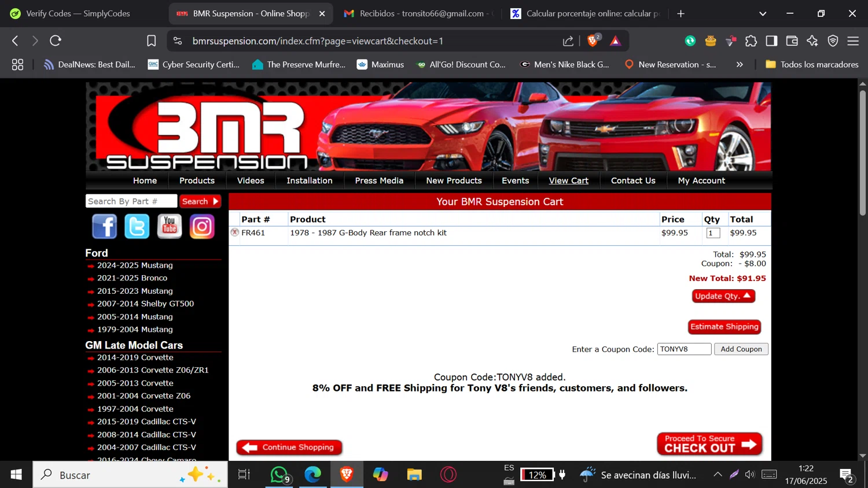Image resolution: width=868 pixels, height=488 pixels.
Task: Click the coupon code input field
Action: [684, 349]
